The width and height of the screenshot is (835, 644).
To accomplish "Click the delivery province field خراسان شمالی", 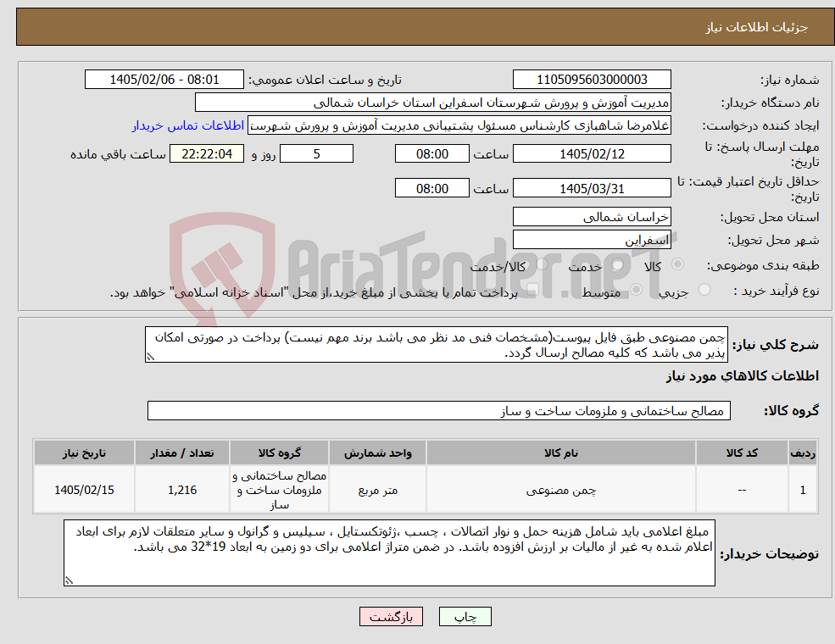I will (x=592, y=217).
